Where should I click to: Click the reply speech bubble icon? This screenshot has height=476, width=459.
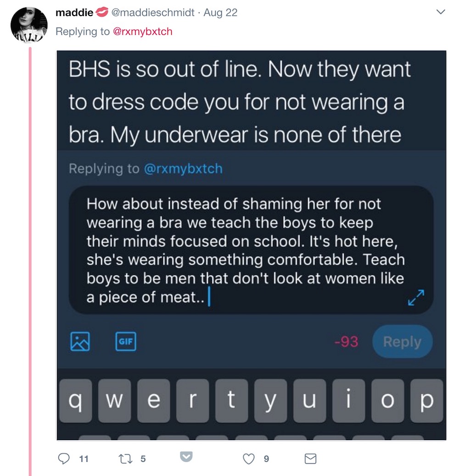[x=64, y=459]
